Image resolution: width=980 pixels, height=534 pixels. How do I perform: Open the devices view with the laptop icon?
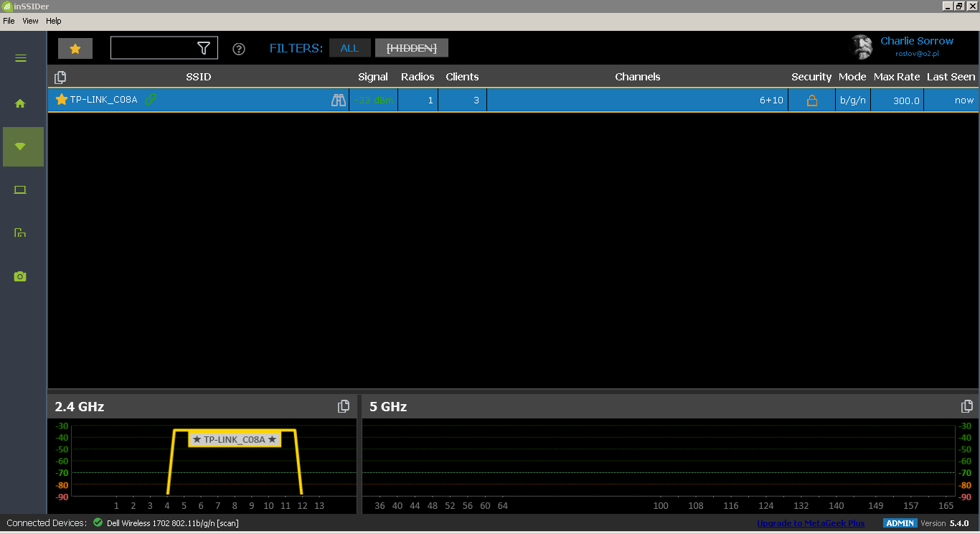point(19,189)
